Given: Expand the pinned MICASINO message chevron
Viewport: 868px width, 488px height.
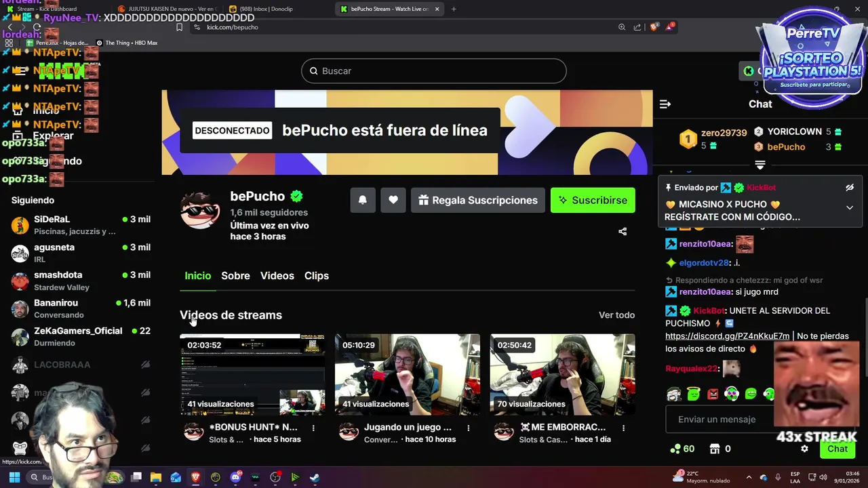Looking at the screenshot, I should coord(849,208).
